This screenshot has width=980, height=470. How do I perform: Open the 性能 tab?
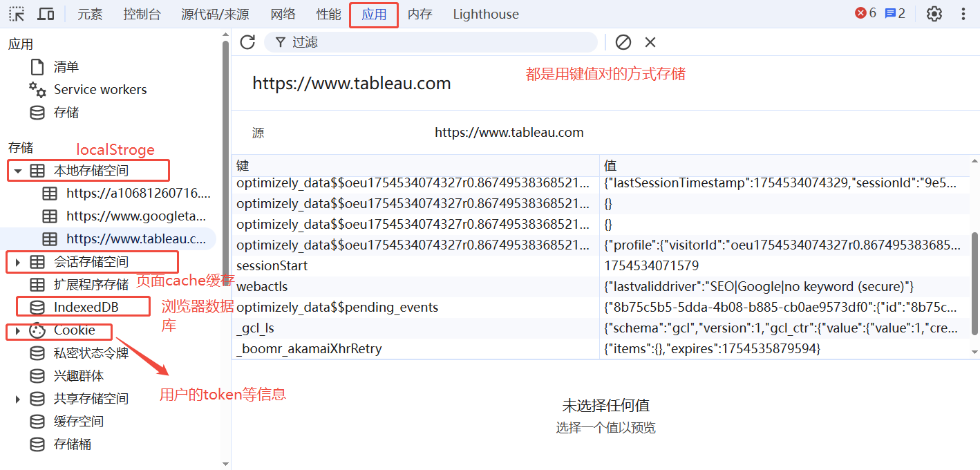(x=328, y=14)
